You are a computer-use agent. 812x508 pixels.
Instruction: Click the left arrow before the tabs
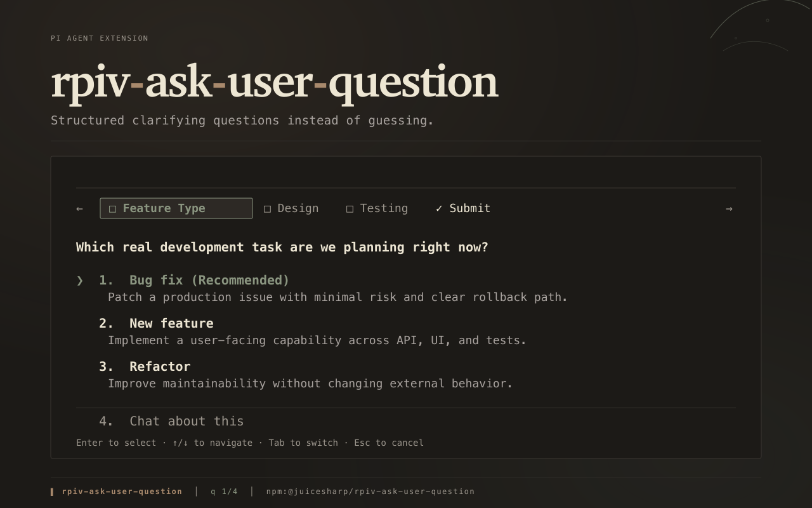(x=79, y=208)
